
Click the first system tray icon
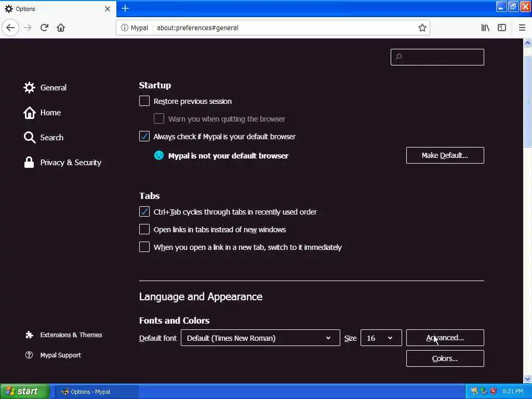pyautogui.click(x=475, y=391)
